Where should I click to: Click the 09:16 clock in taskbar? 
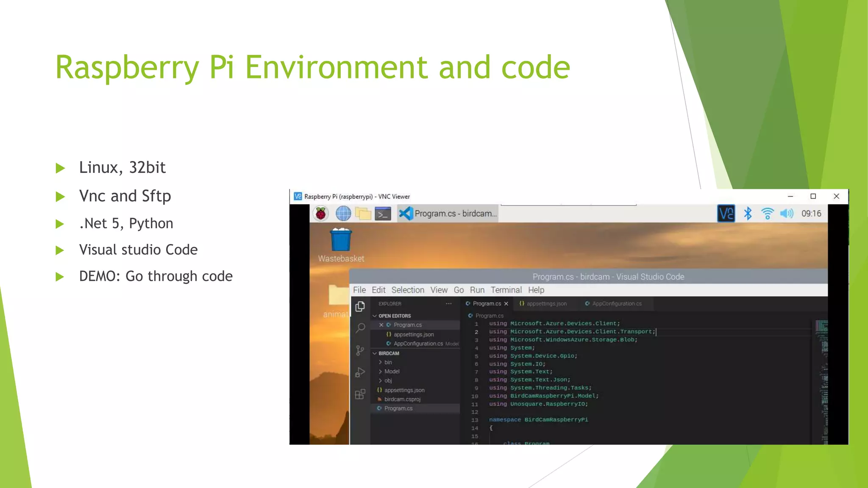point(811,213)
